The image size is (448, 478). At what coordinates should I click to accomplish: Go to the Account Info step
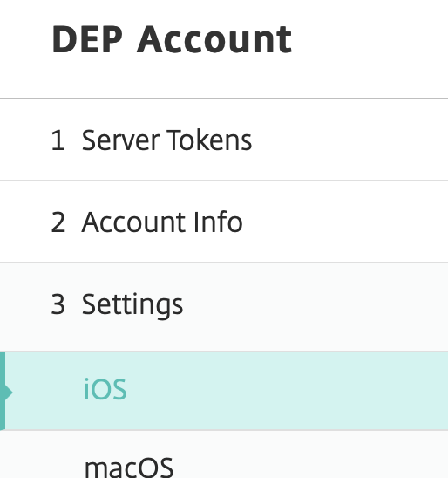click(x=224, y=222)
